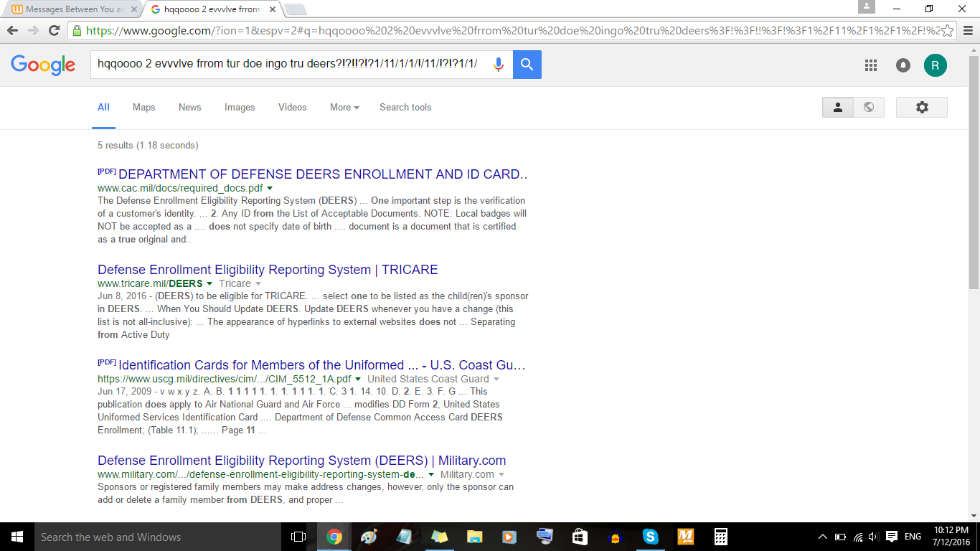This screenshot has width=980, height=551.
Task: Open the Windows Start menu
Action: point(17,537)
